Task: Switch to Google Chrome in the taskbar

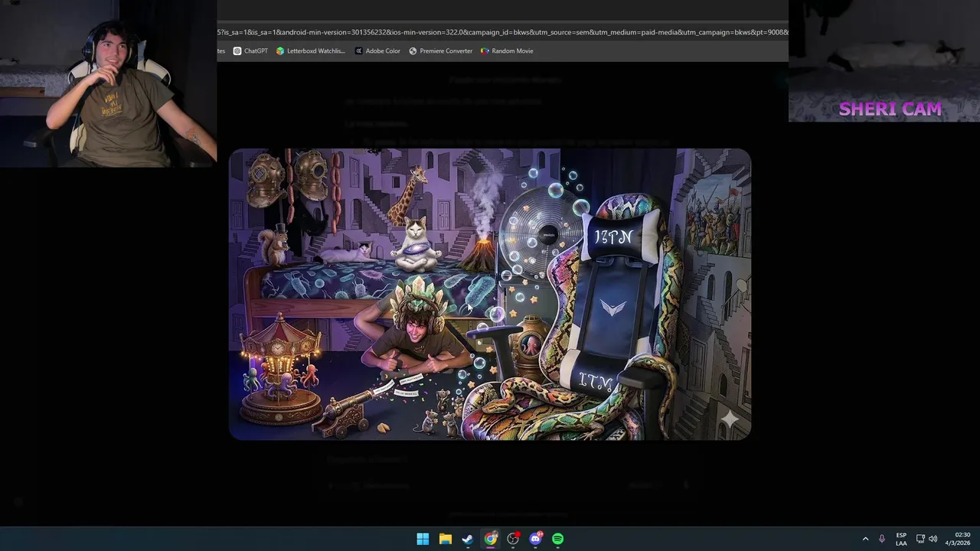Action: tap(490, 539)
